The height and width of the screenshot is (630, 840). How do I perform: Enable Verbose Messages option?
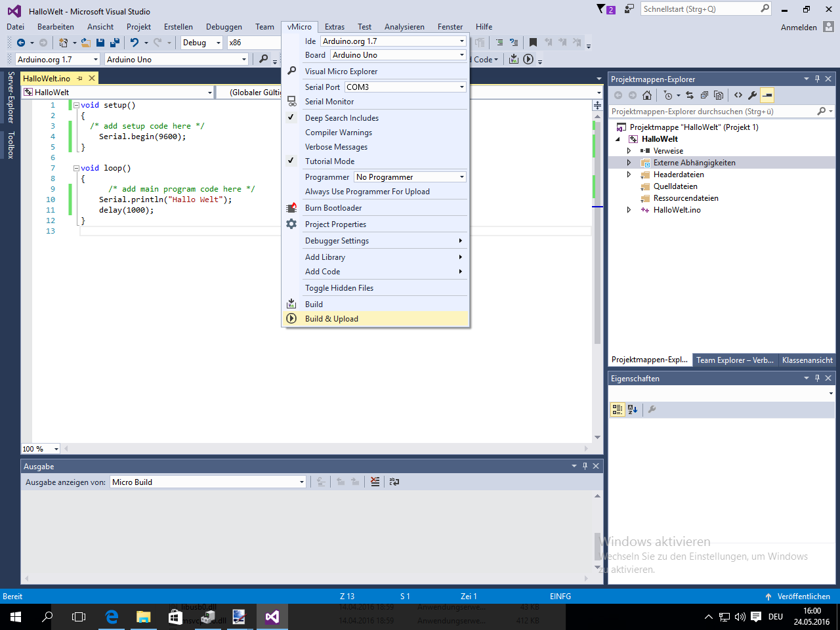click(x=336, y=147)
